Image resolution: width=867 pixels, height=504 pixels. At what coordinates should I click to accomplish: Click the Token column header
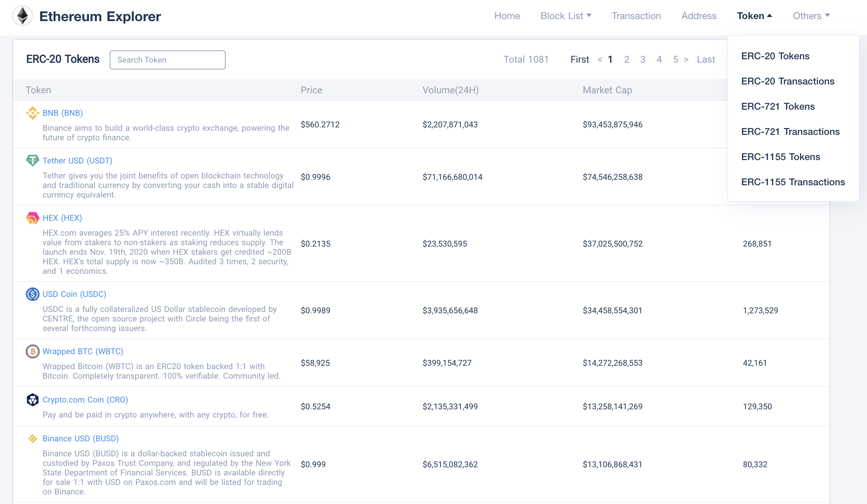point(39,90)
